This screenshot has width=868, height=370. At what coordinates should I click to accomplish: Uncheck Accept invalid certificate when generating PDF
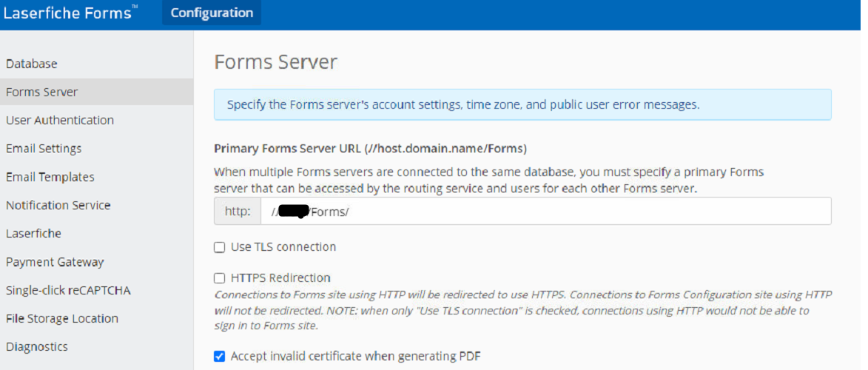point(220,356)
